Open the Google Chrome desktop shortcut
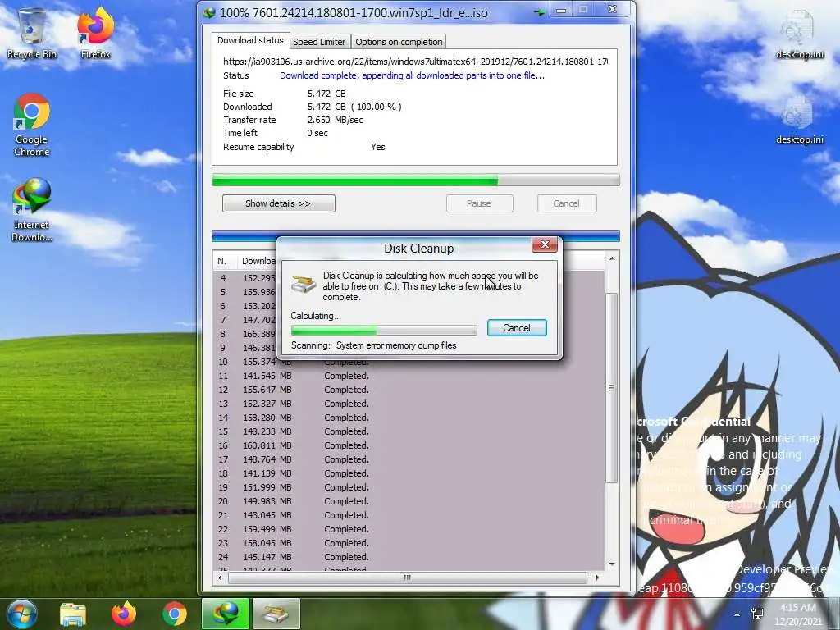840x630 pixels. pyautogui.click(x=32, y=125)
